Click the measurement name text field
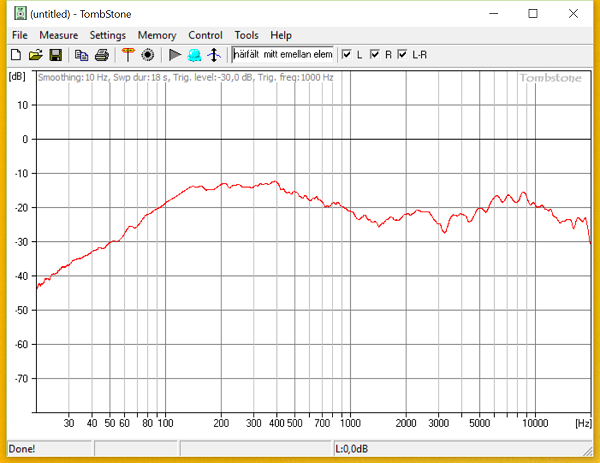600x463 pixels. 283,55
